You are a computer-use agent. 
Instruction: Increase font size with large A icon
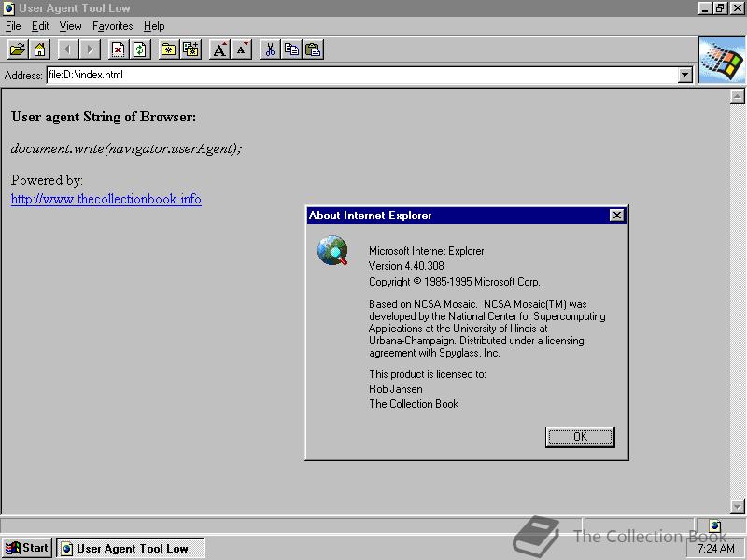click(x=219, y=49)
